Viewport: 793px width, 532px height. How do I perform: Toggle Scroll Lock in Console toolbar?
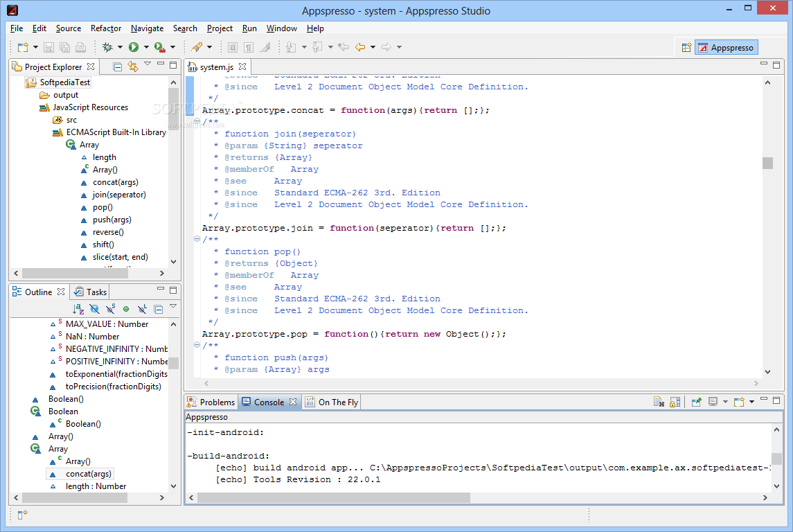[675, 402]
